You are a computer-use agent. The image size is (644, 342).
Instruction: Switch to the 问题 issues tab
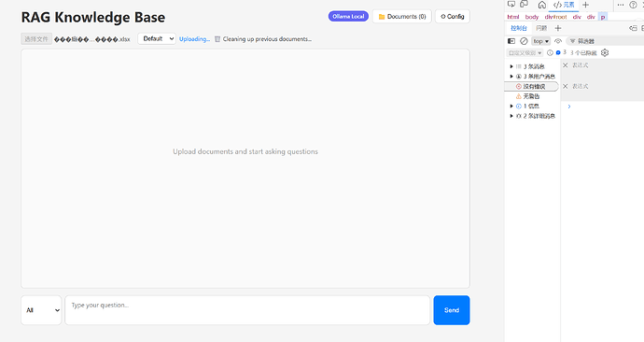pos(541,28)
